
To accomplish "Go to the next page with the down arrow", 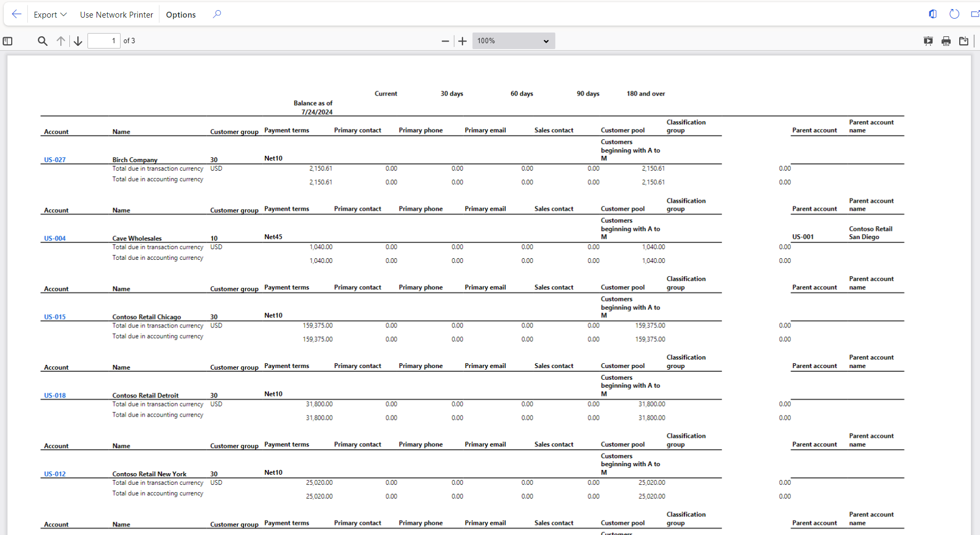I will point(77,41).
